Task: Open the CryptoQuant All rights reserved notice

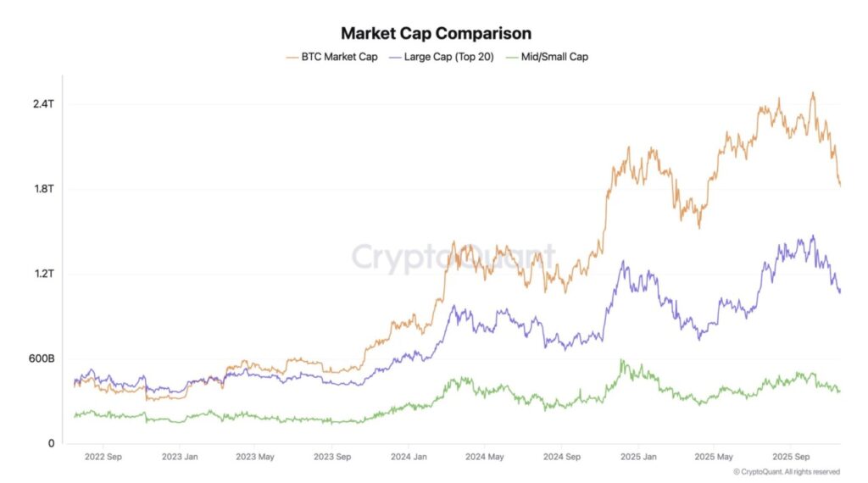Action: 786,471
